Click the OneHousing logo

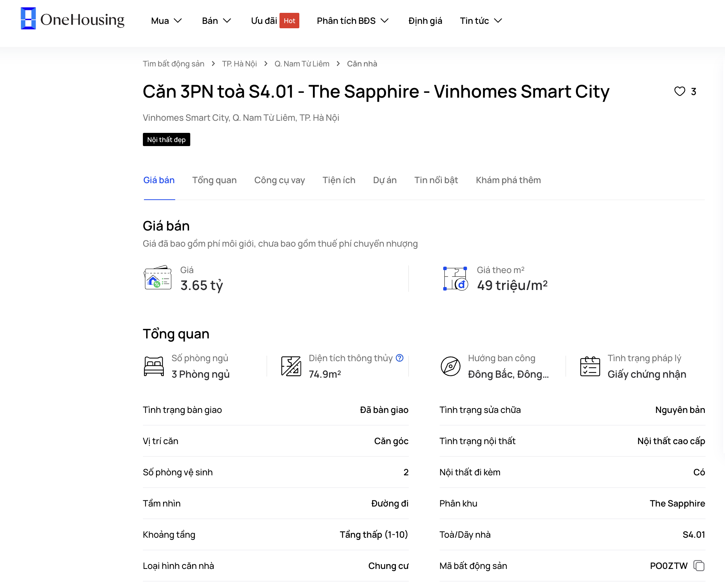[73, 18]
